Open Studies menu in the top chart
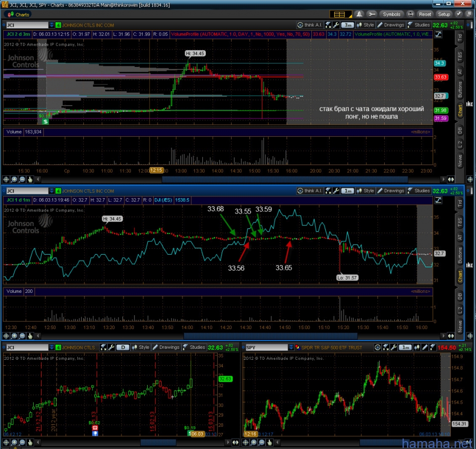 (x=418, y=25)
